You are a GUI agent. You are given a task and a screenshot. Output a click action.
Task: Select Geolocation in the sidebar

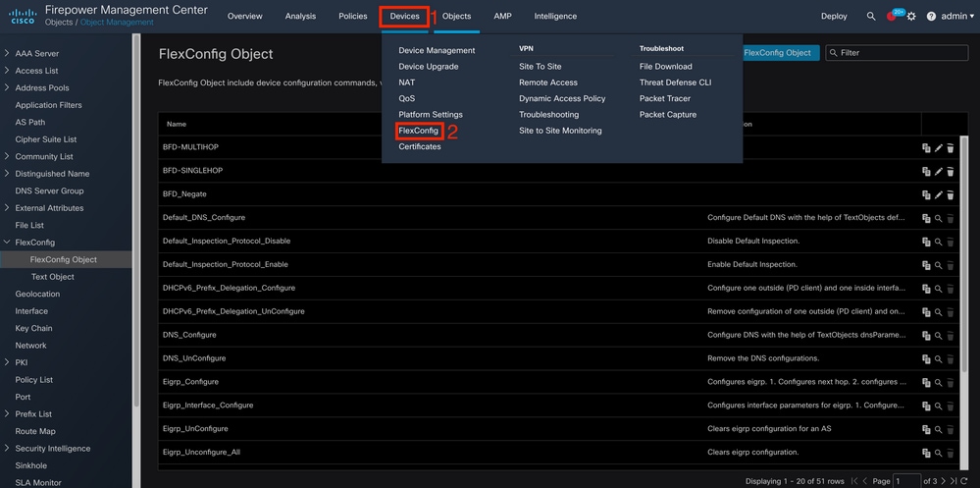coord(37,294)
